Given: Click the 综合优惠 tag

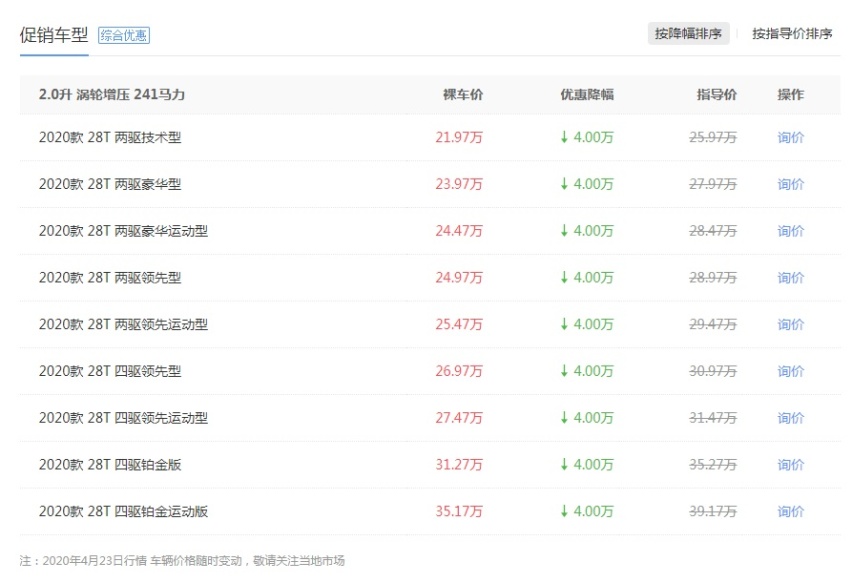Looking at the screenshot, I should (124, 35).
